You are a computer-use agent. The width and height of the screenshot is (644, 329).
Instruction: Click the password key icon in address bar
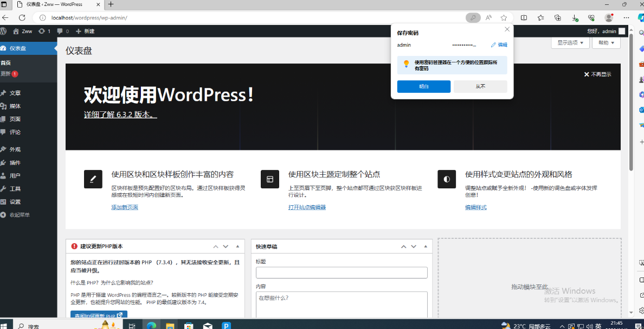(x=473, y=17)
